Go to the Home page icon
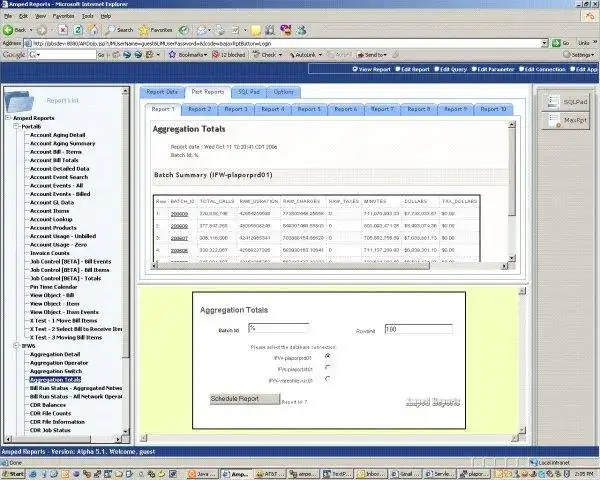600x480 pixels. (93, 30)
